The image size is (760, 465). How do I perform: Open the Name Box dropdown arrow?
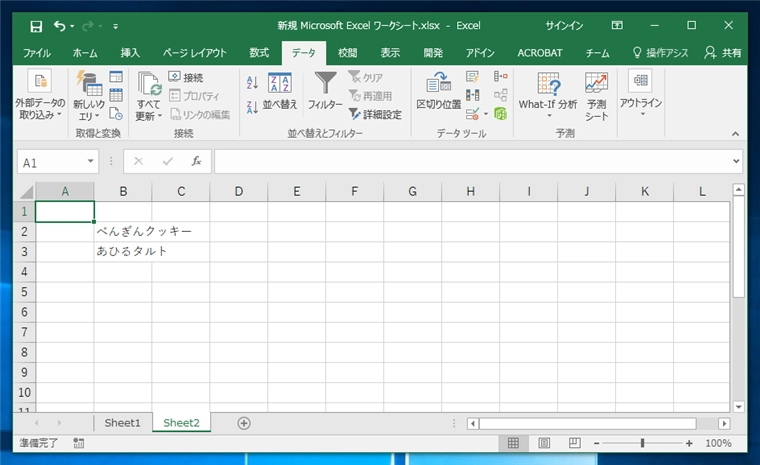90,161
